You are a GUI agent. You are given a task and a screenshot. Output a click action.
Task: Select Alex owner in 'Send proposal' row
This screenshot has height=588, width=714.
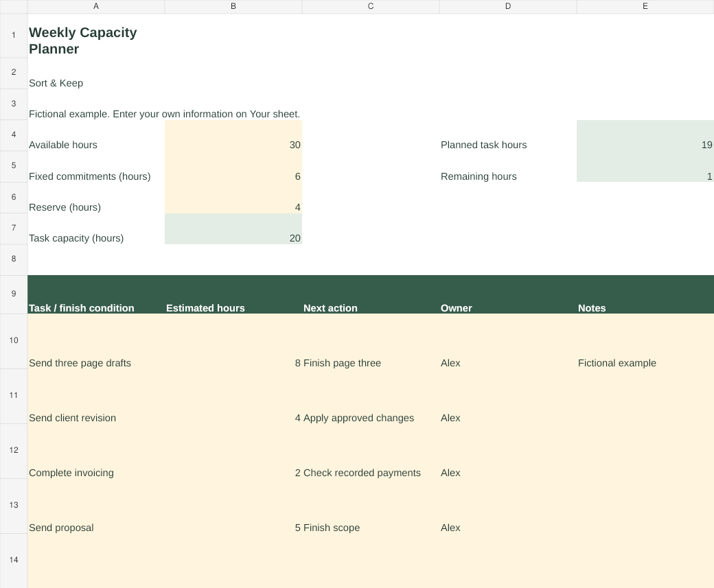508,506
